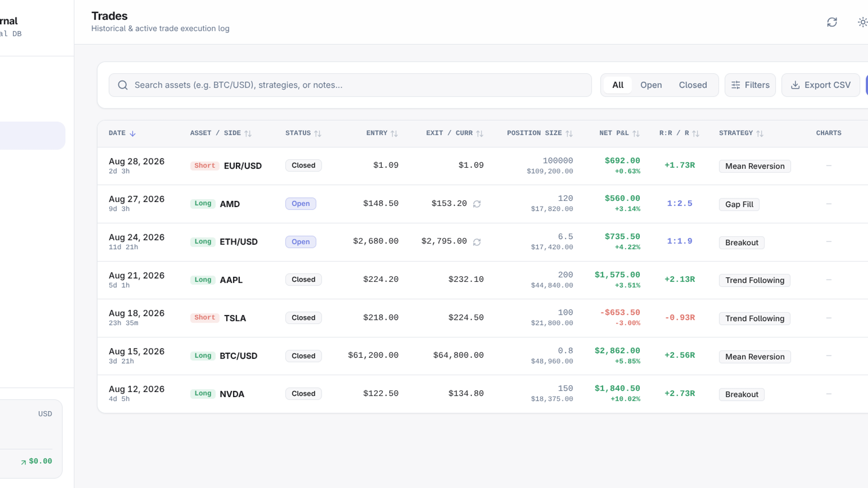Click Mean Reversion tag on BTC/USD row

pos(755,357)
